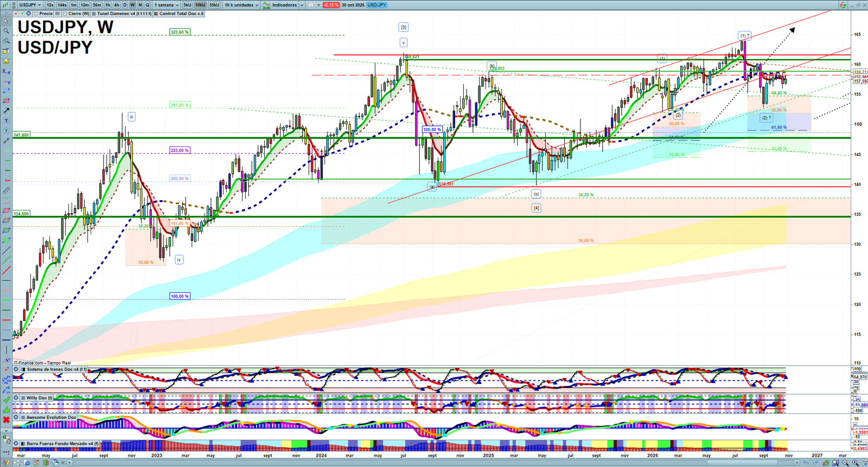868x467 pixels.
Task: Click the Q quarterly timeframe button
Action: (148, 5)
